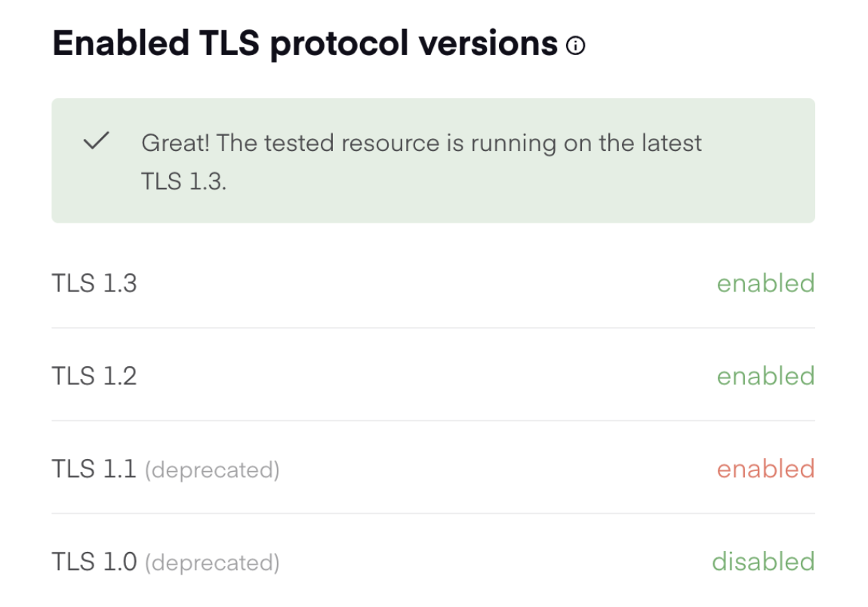The image size is (868, 607).
Task: Click the 'Enabled TLS protocol versions' heading
Action: [x=302, y=44]
